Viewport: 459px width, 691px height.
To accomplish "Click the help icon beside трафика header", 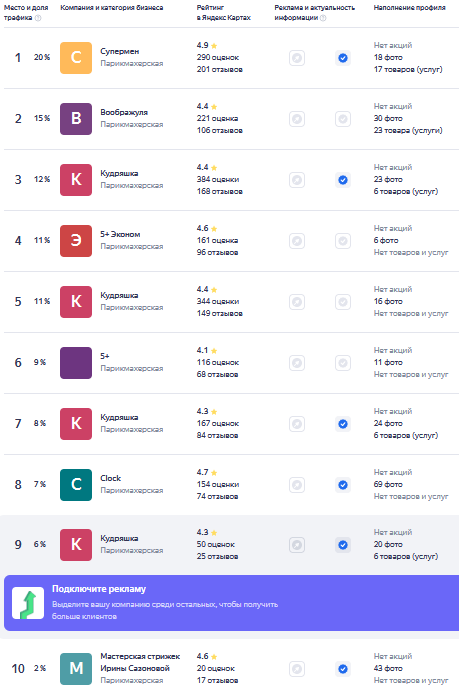I will pos(38,18).
